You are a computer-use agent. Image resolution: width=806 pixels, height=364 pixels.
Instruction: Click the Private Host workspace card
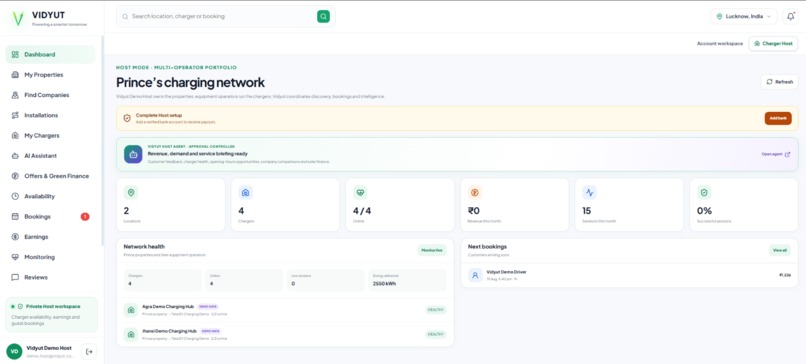[x=51, y=314]
